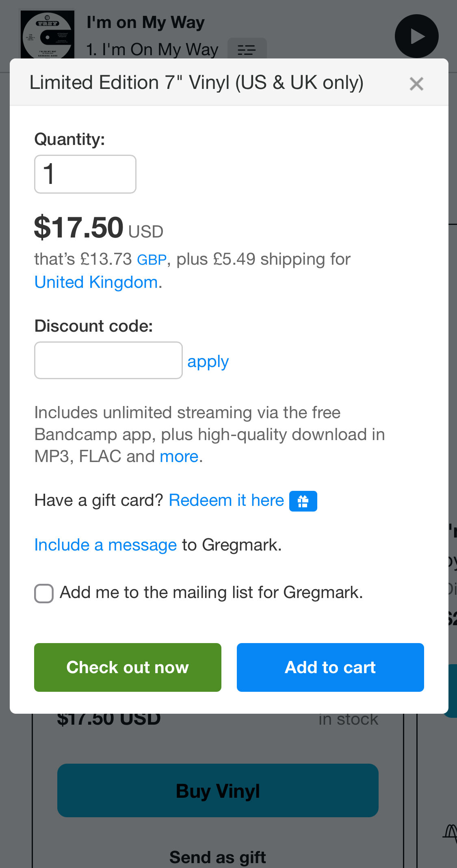The width and height of the screenshot is (457, 868).
Task: Click into the Quantity field
Action: pyautogui.click(x=85, y=174)
